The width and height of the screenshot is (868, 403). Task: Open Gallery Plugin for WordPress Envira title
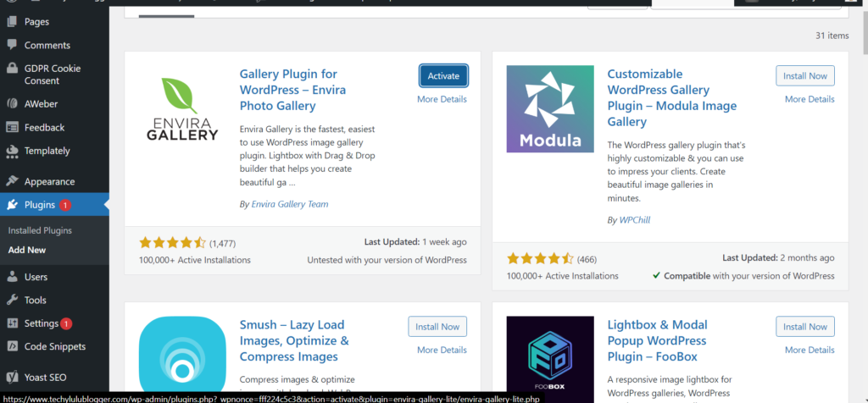tap(292, 90)
